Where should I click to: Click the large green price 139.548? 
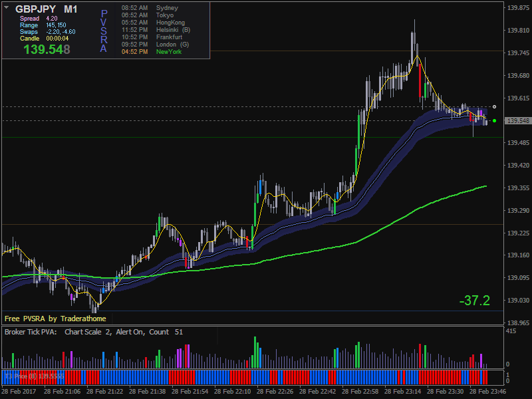47,49
